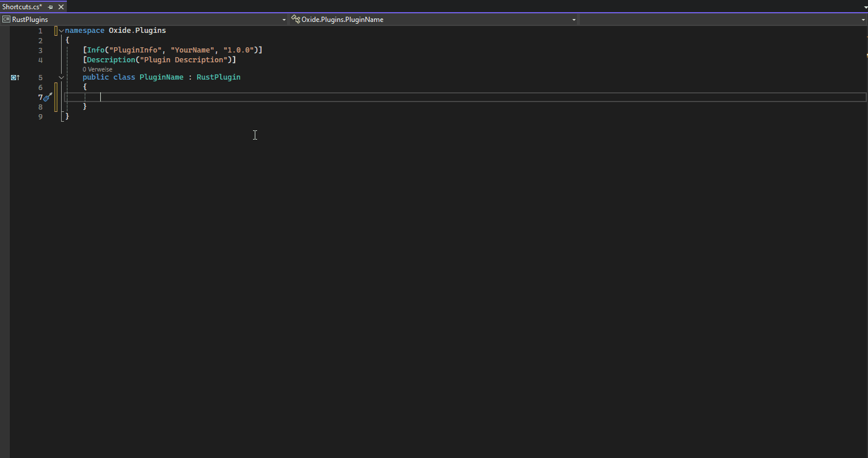The height and width of the screenshot is (458, 868).
Task: Click the RustPlugin base class name
Action: click(218, 77)
